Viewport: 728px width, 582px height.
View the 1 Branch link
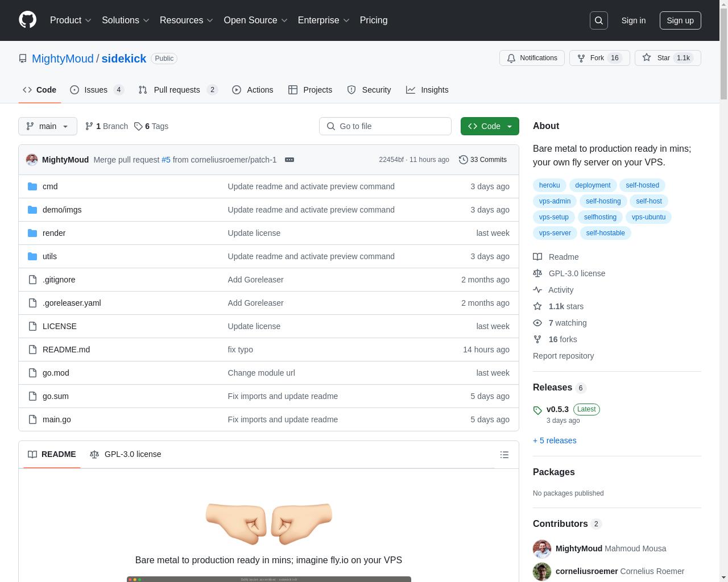point(106,126)
